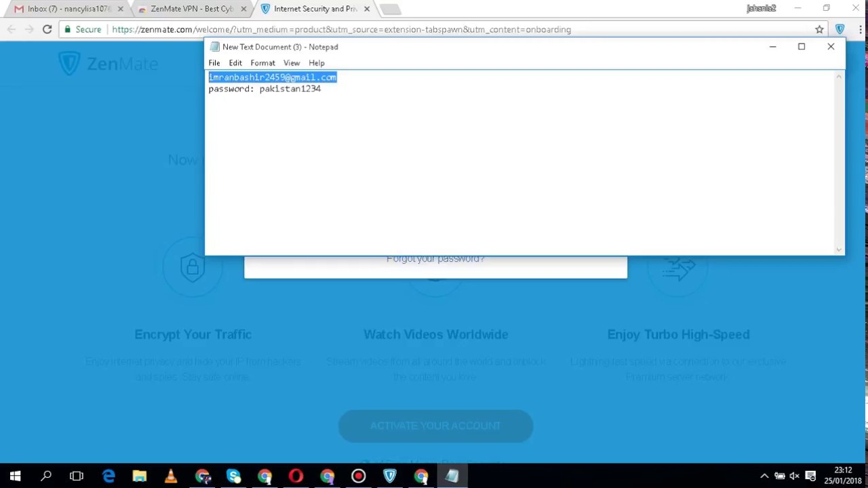Click the 'password: pakistan1234' line in Notepad

click(264, 89)
